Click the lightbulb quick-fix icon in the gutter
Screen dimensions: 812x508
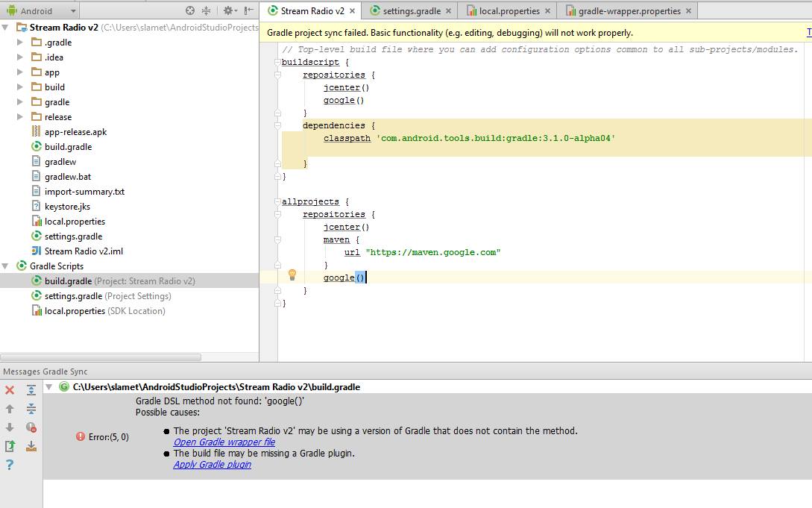click(292, 275)
